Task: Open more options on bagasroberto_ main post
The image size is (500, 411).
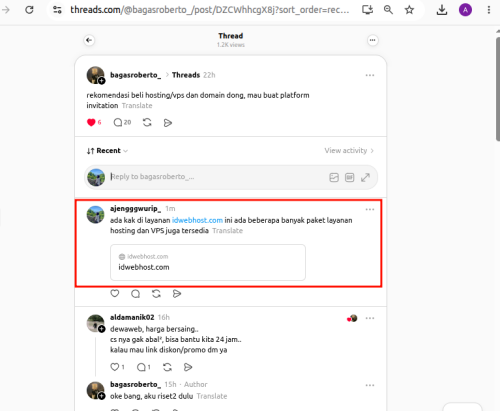Action: [x=370, y=75]
